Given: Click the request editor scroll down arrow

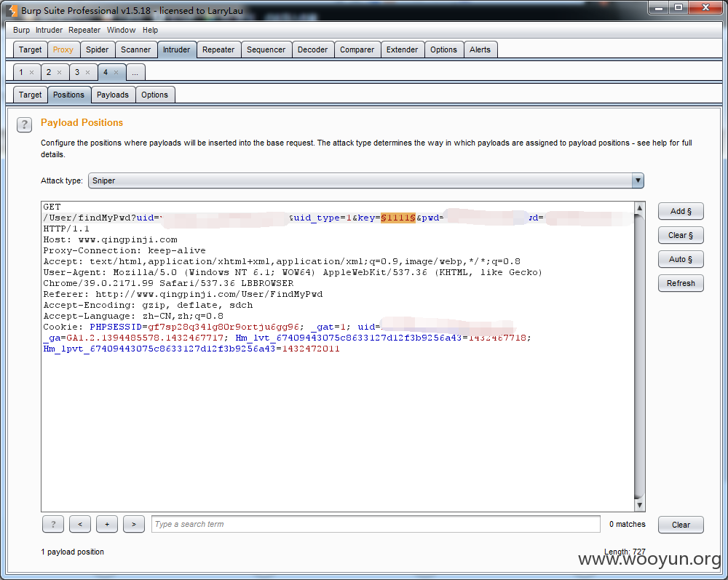Looking at the screenshot, I should point(639,505).
